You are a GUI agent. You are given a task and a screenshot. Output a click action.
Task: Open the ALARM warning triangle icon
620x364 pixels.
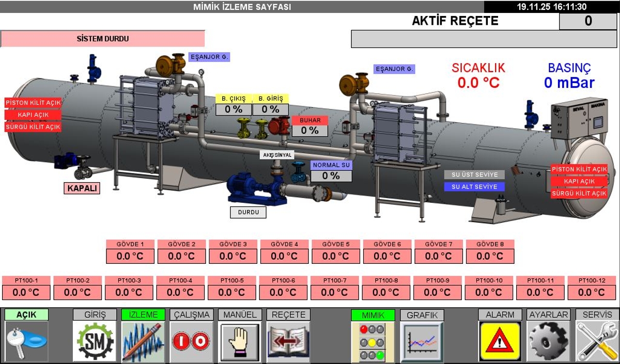click(x=500, y=341)
